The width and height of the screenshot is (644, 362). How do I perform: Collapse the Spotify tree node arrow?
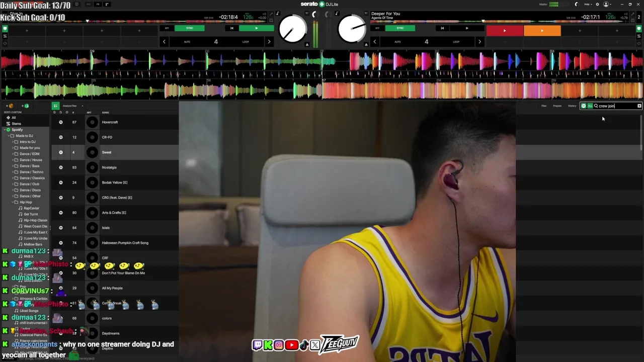pyautogui.click(x=4, y=130)
